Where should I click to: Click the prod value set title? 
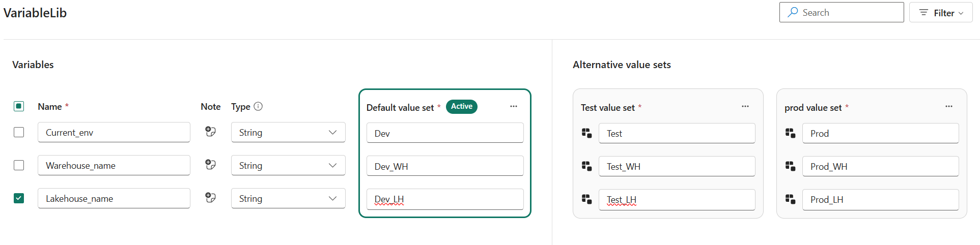(813, 107)
